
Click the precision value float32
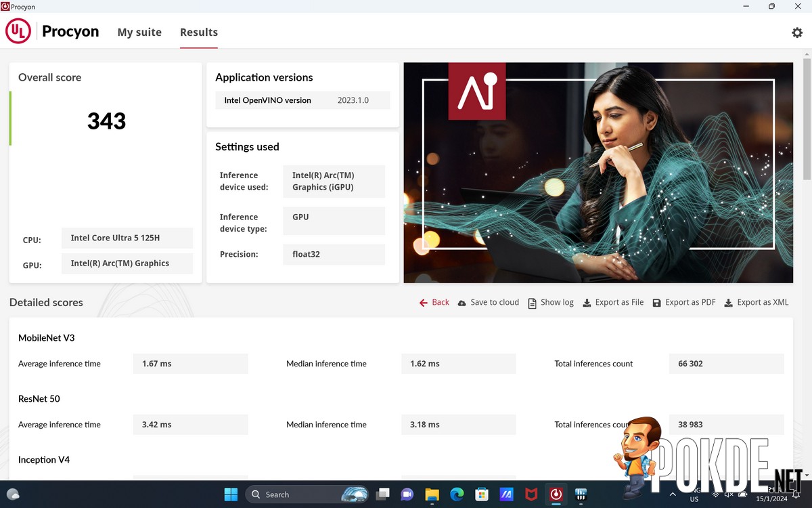tap(334, 255)
